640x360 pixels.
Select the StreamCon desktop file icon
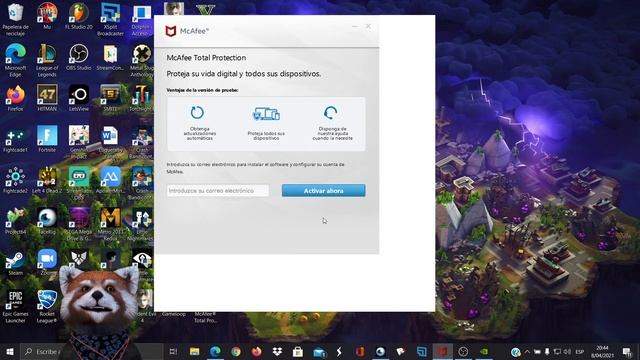(110, 57)
